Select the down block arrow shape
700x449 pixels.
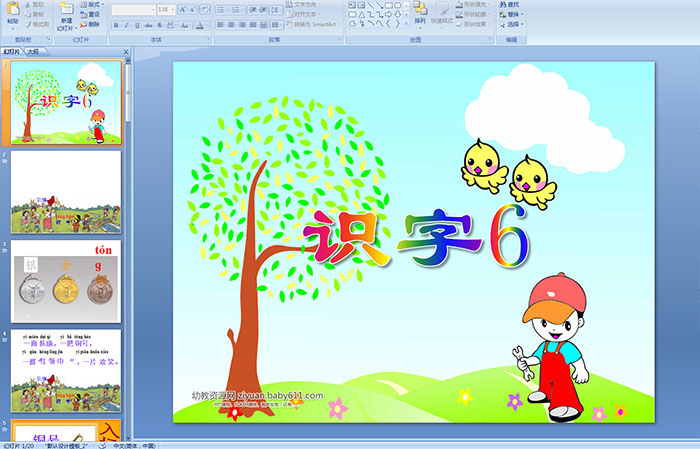coord(397,14)
